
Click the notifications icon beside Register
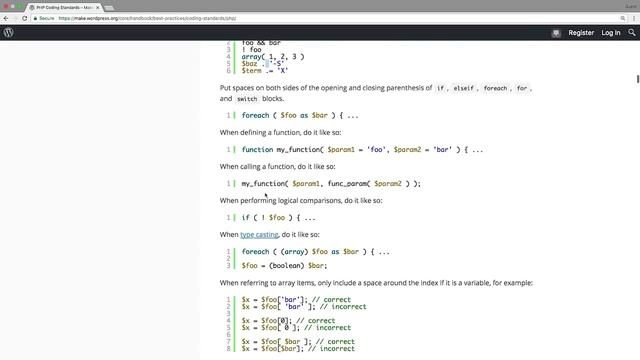click(556, 33)
